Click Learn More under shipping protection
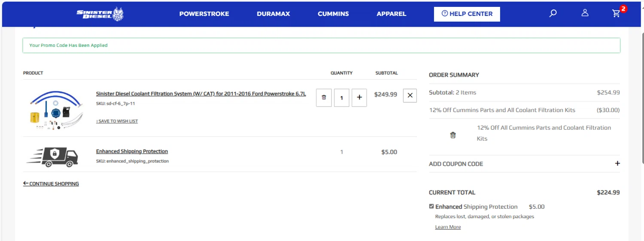The width and height of the screenshot is (644, 241). click(448, 227)
